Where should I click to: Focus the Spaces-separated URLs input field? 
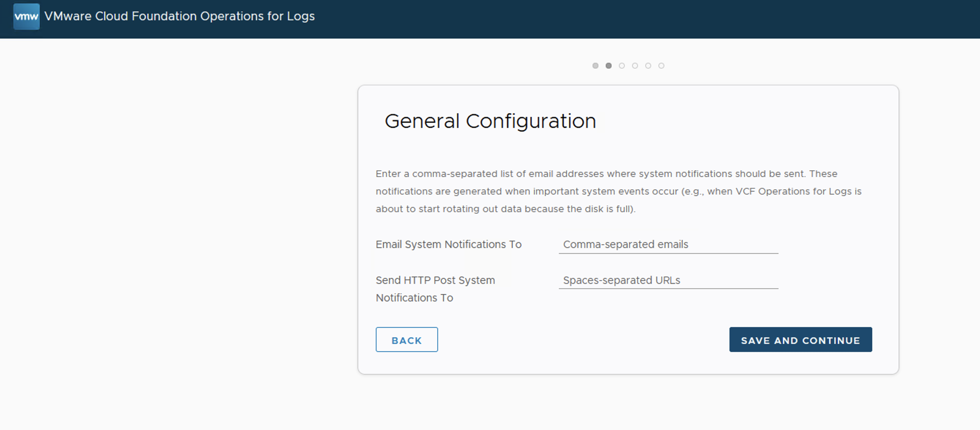point(668,280)
